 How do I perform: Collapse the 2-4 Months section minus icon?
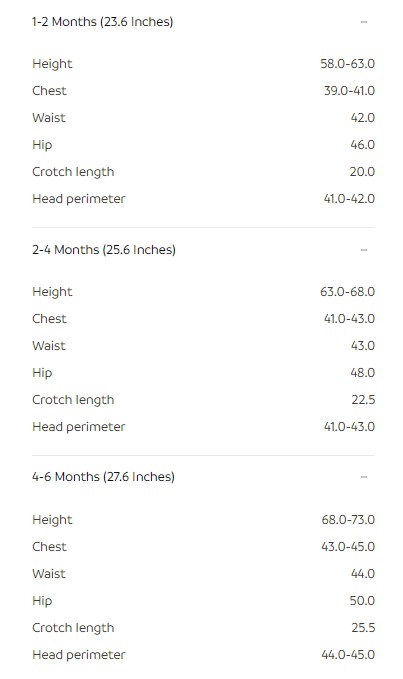pos(364,250)
